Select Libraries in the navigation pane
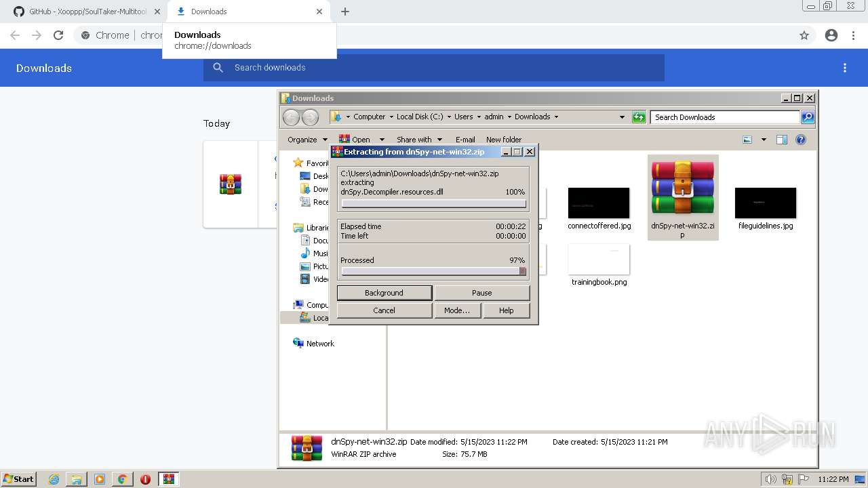Viewport: 868px width, 488px height. tap(312, 228)
